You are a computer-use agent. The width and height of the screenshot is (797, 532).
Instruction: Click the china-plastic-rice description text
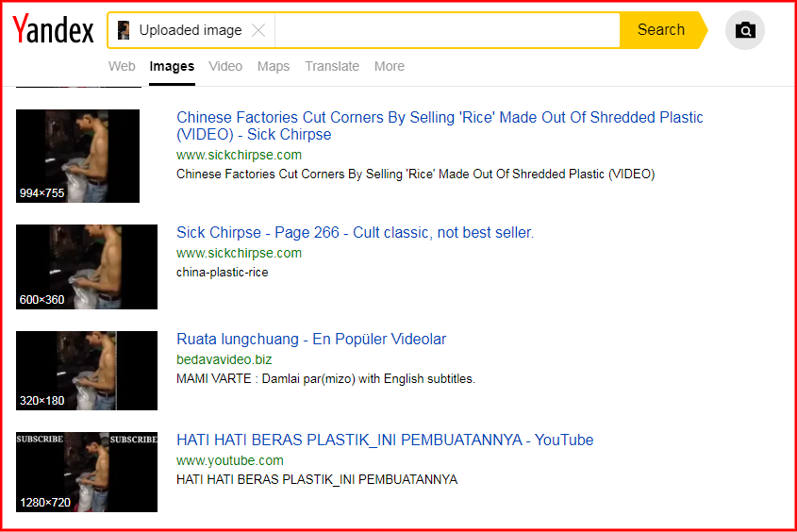coord(223,273)
